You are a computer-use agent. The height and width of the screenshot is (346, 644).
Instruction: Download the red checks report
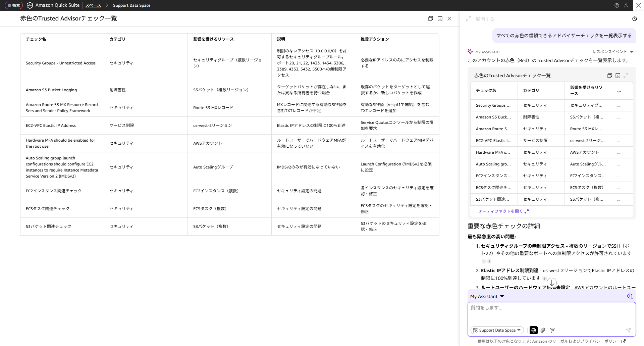(440, 18)
